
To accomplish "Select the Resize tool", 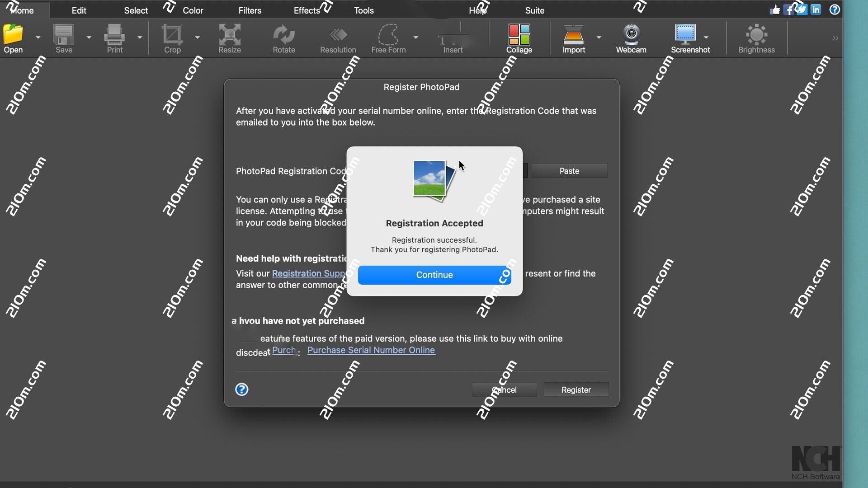I will coord(229,38).
